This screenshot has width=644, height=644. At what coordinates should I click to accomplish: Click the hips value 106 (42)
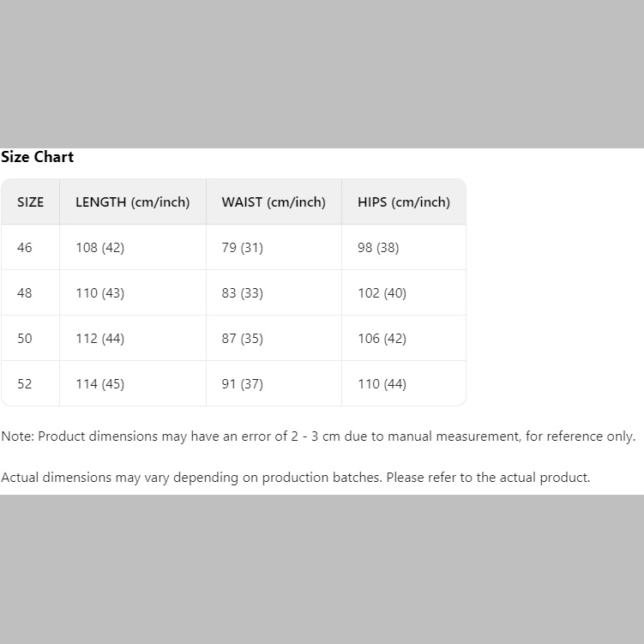[382, 339]
